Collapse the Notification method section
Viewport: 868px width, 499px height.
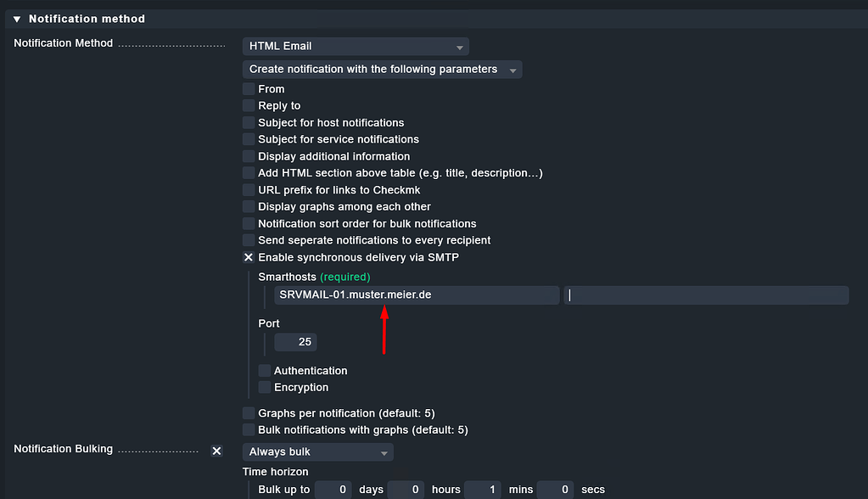[19, 18]
